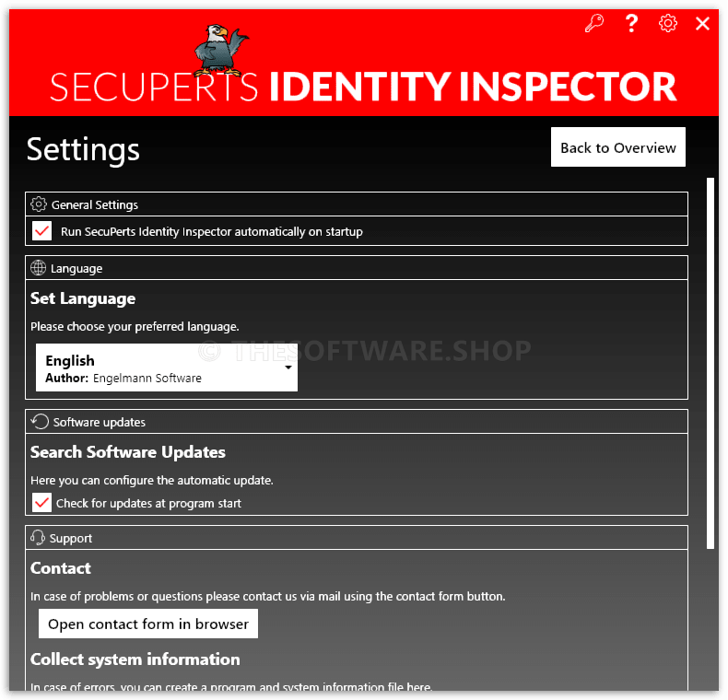Select the Software updates section header

tap(357, 422)
